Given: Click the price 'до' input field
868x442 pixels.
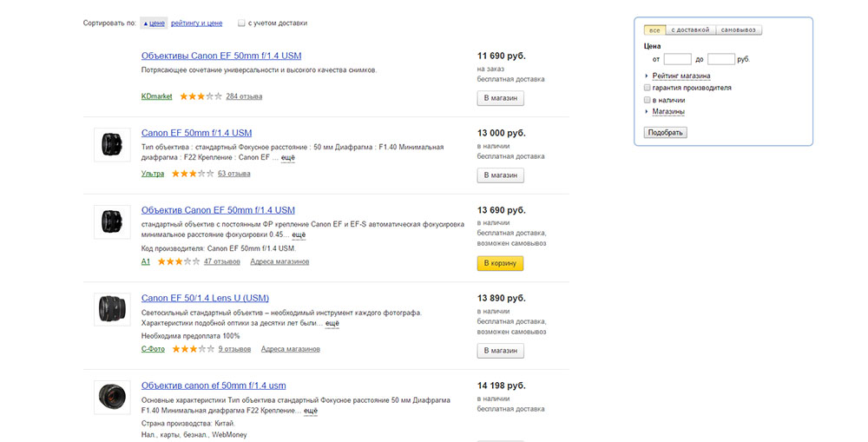Looking at the screenshot, I should 720,59.
